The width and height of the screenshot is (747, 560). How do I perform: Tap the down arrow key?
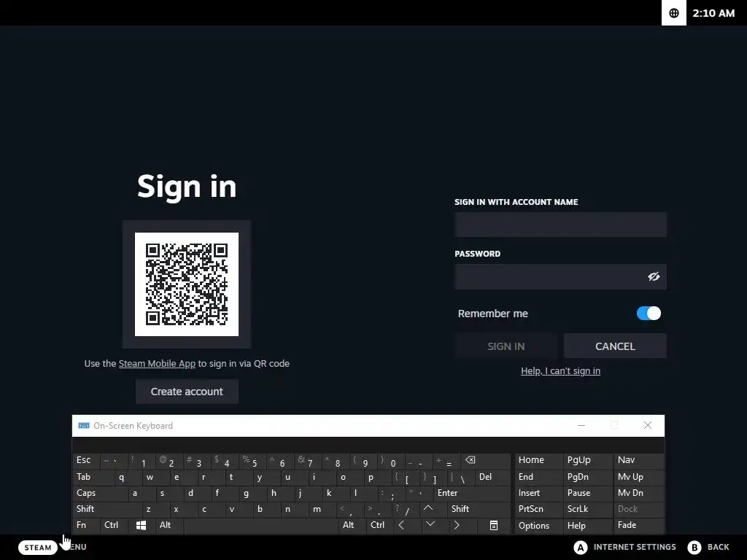430,524
